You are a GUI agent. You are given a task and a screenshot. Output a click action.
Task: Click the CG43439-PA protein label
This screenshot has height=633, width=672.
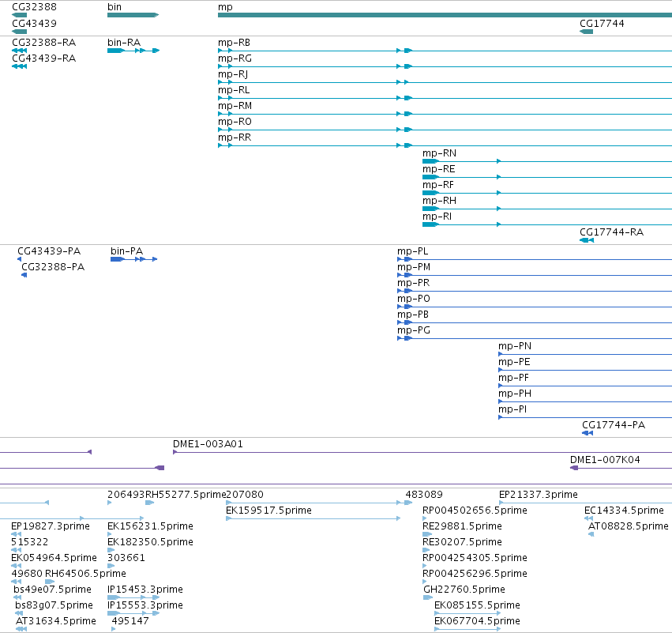(49, 251)
